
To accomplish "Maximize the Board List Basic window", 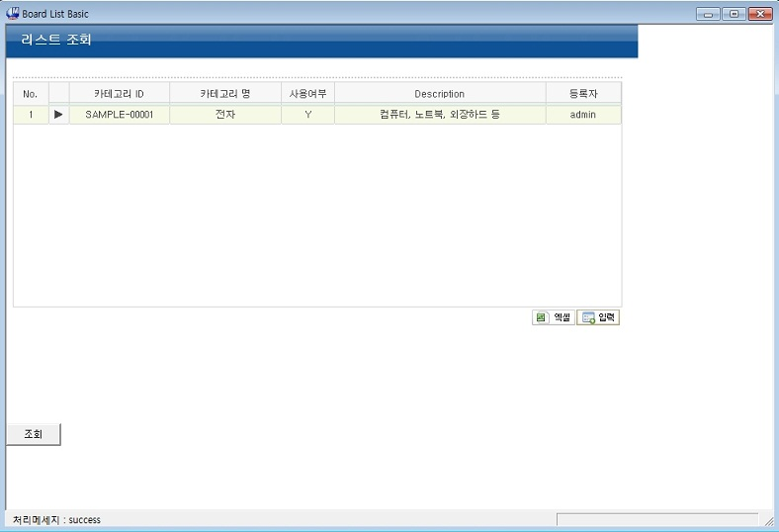I will pos(734,14).
